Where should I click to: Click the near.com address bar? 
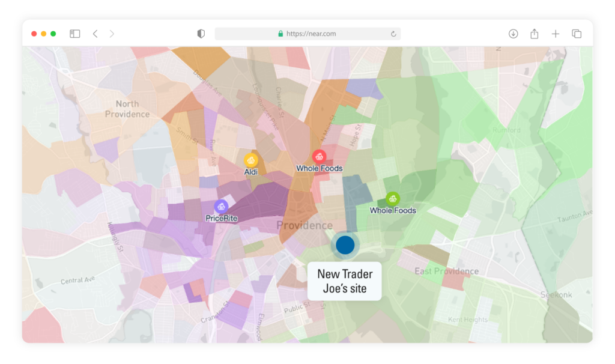(307, 34)
